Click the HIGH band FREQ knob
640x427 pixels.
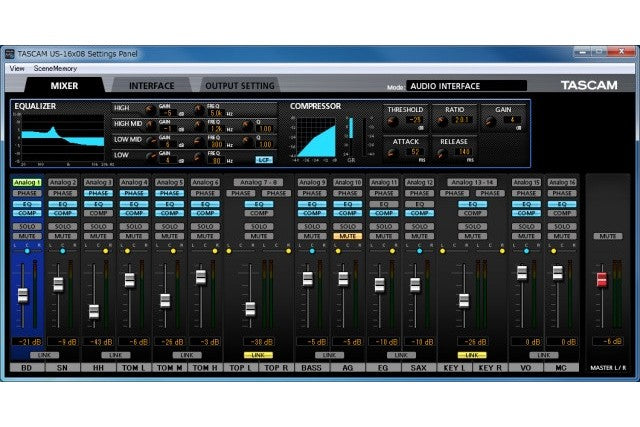[x=199, y=110]
